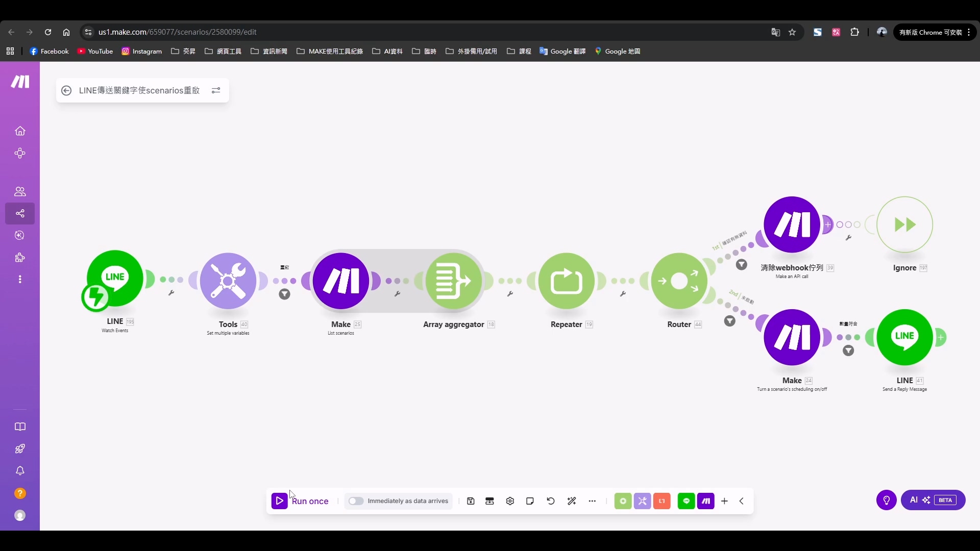Edit the scenario name LINE傳送關鍵字使scenarios重啟
The image size is (980, 551).
[x=139, y=90]
